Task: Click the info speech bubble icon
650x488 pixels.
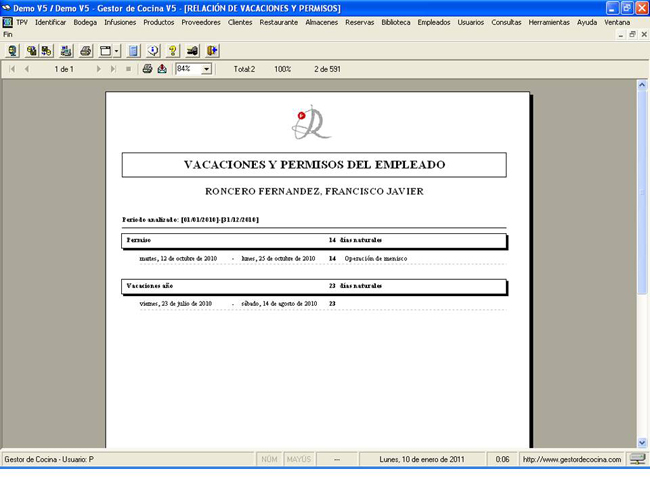Action: coord(153,50)
